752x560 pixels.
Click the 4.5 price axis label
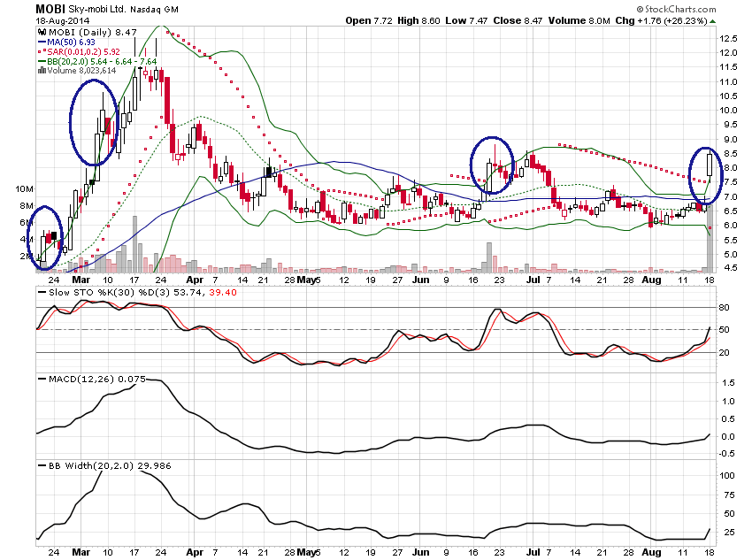[731, 267]
